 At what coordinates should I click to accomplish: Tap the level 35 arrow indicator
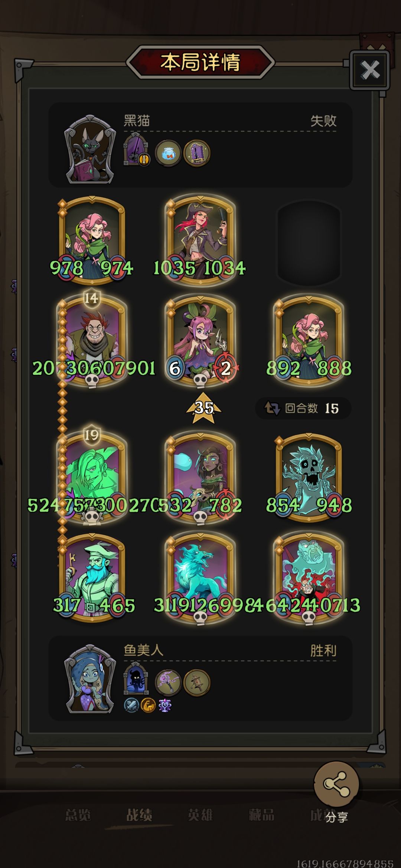click(x=203, y=407)
